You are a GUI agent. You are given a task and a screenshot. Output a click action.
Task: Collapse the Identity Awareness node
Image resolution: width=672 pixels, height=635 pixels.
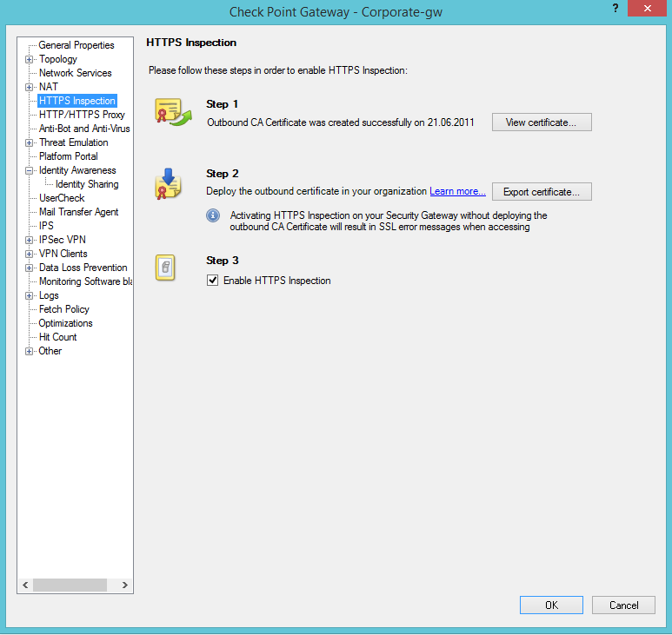(x=29, y=171)
